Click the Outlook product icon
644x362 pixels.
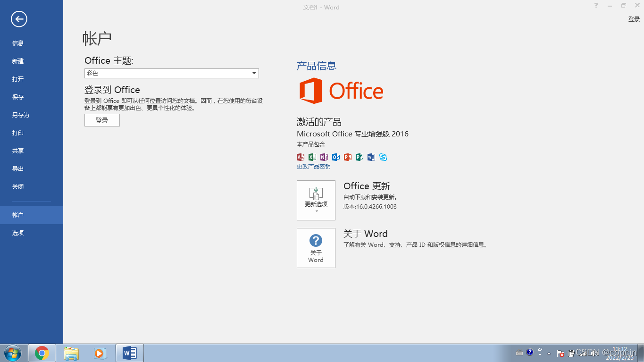point(336,157)
